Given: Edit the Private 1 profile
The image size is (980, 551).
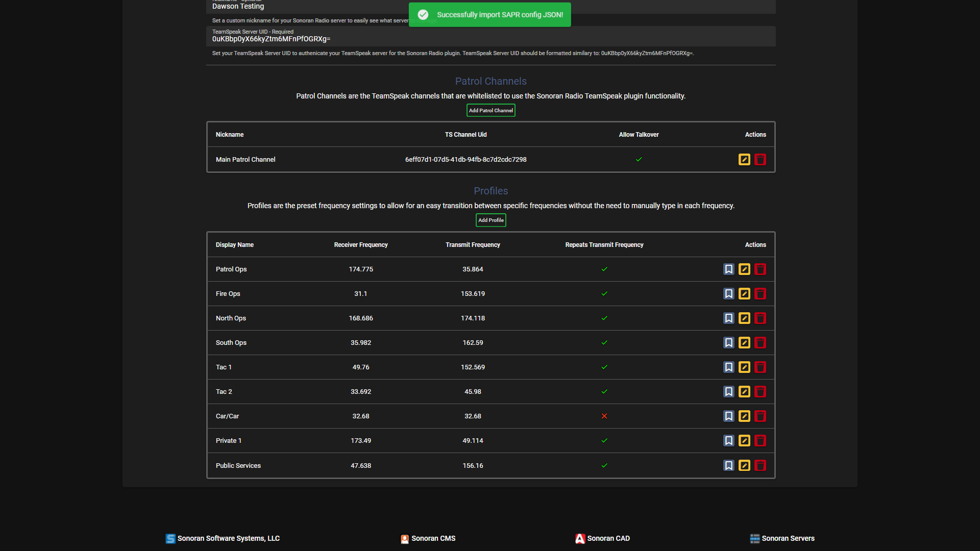Looking at the screenshot, I should [x=744, y=441].
